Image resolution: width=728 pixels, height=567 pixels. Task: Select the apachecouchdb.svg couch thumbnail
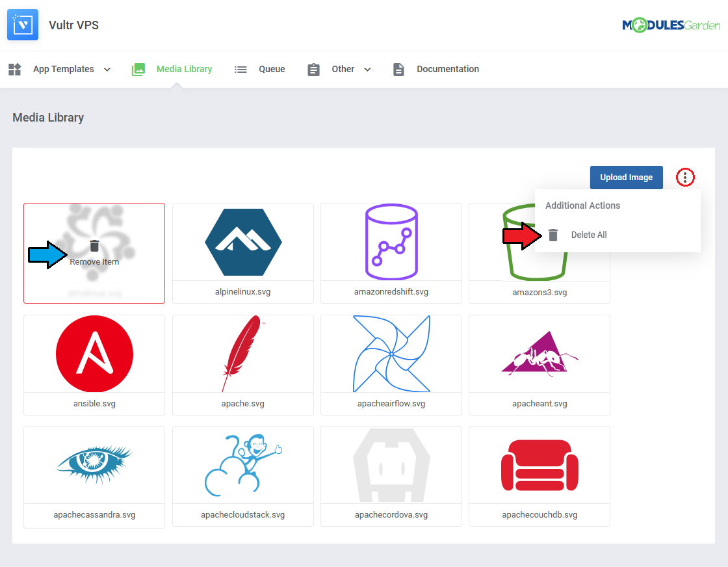pos(539,466)
